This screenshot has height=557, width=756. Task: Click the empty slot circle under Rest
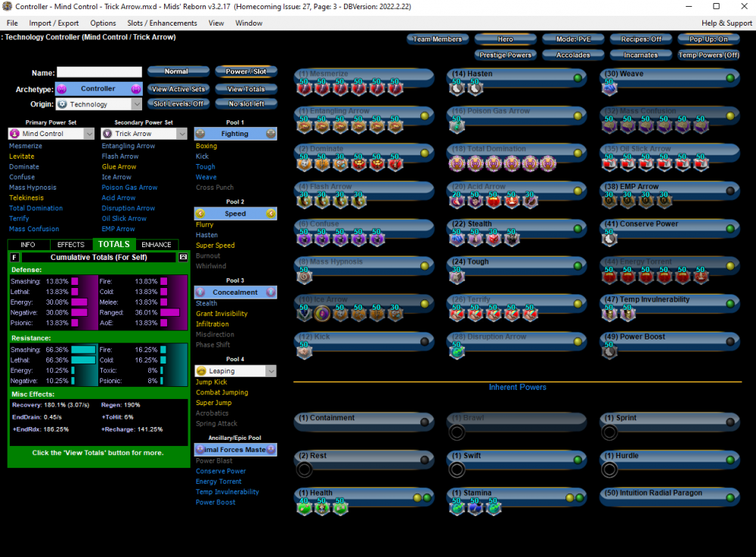tap(304, 470)
